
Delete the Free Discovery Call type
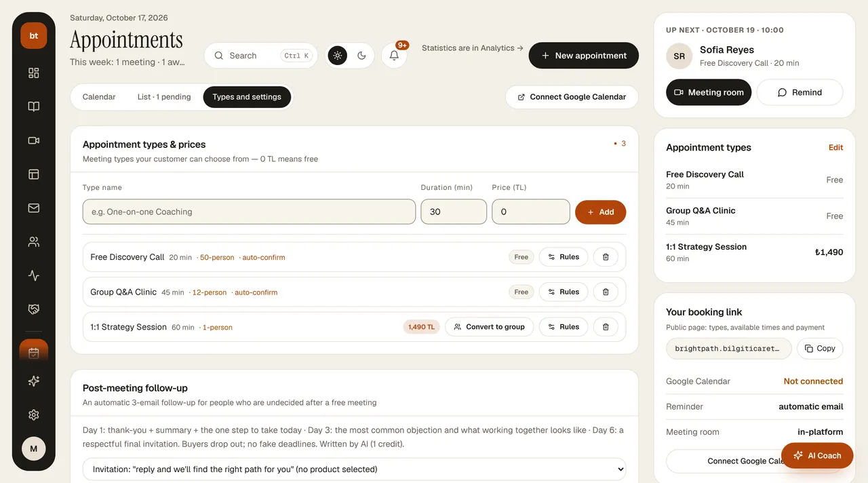606,257
